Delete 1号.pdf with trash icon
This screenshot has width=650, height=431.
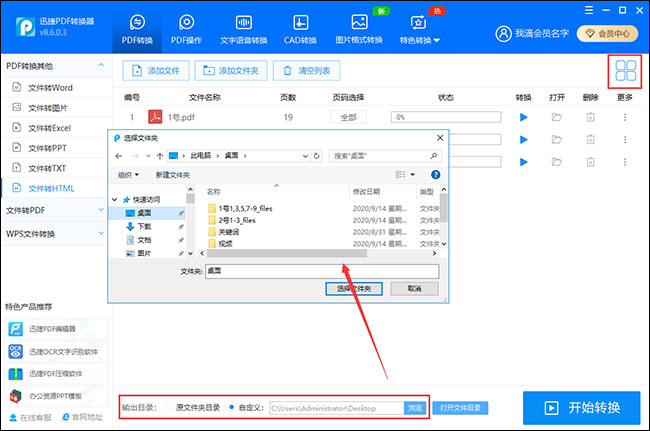click(590, 117)
